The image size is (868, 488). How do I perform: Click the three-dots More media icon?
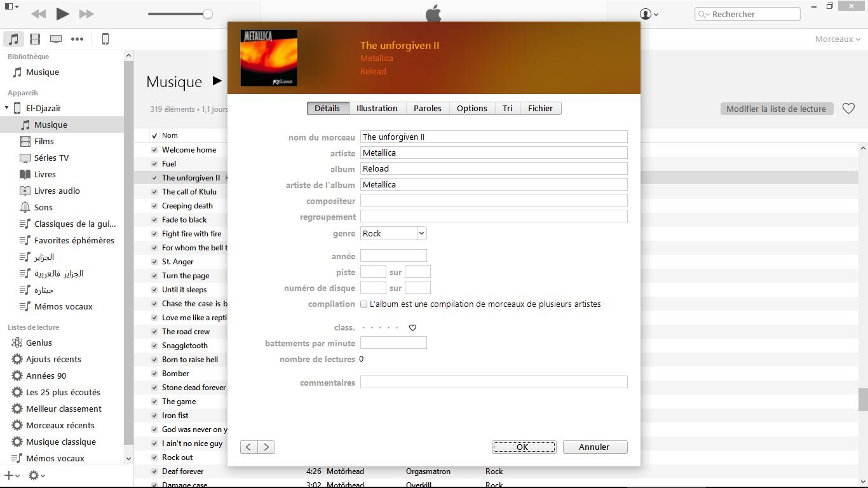pos(77,39)
